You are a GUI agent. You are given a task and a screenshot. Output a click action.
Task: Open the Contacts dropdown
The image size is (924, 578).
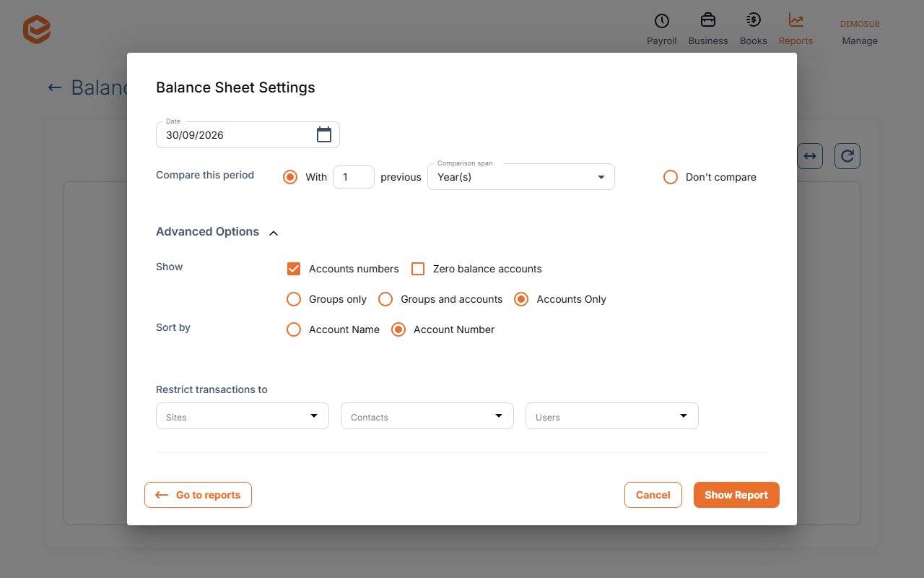click(427, 416)
